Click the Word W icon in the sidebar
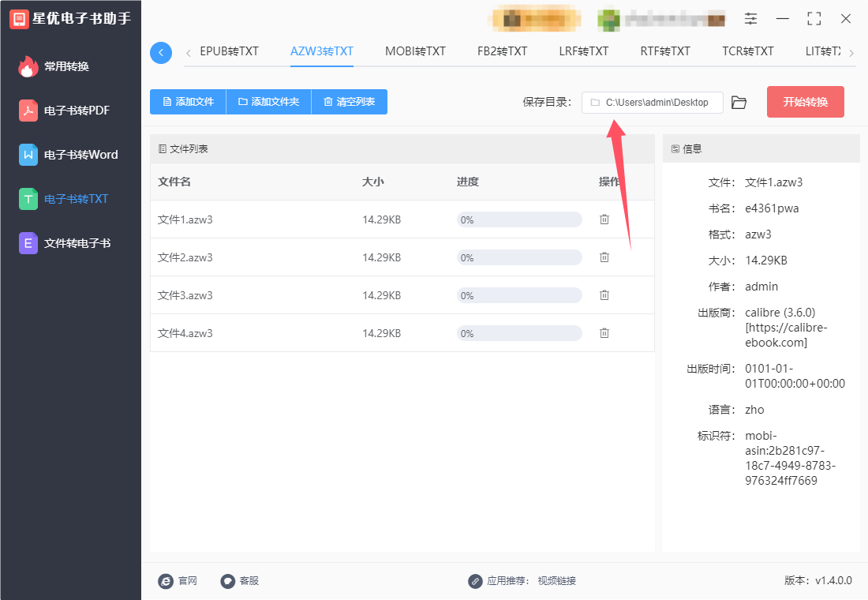The height and width of the screenshot is (600, 868). point(28,155)
